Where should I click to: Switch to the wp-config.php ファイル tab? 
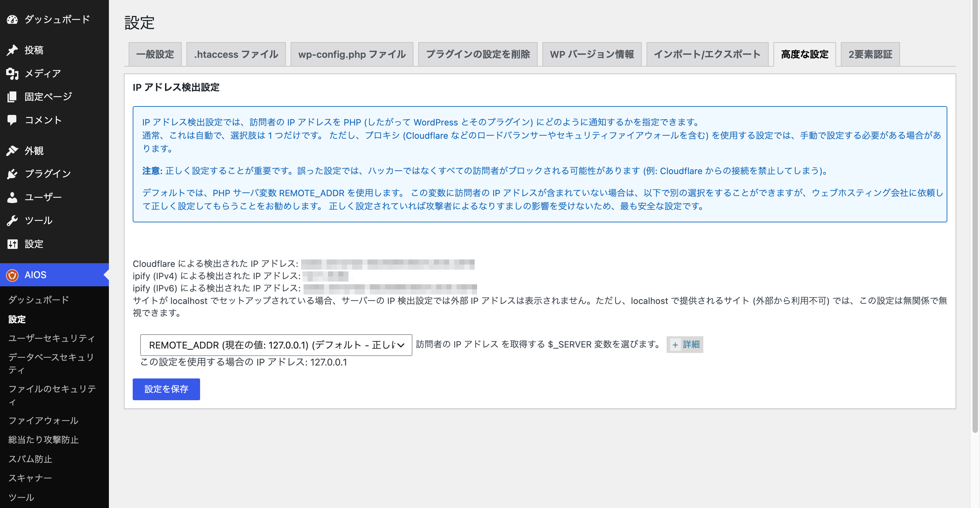pyautogui.click(x=352, y=54)
